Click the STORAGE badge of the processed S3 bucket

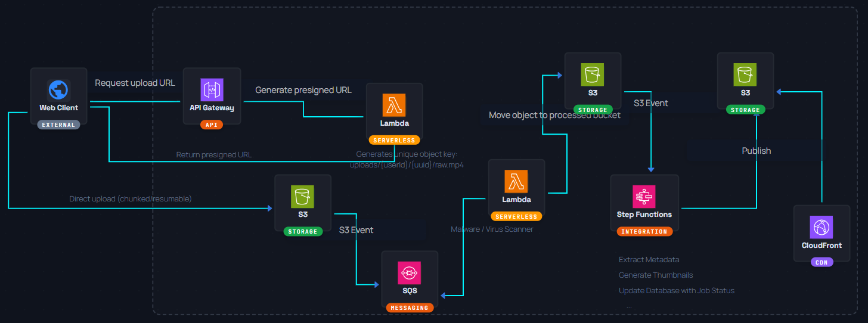point(593,110)
